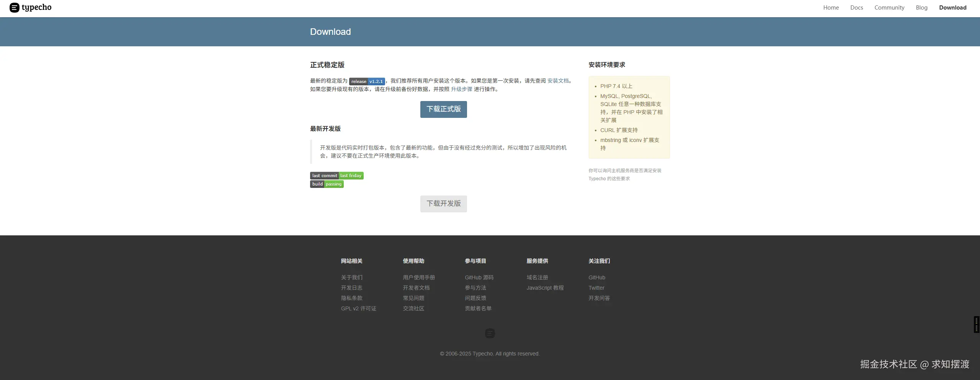Viewport: 980px width, 380px height.
Task: Click the 最新开发版 heading text
Action: pyautogui.click(x=325, y=129)
